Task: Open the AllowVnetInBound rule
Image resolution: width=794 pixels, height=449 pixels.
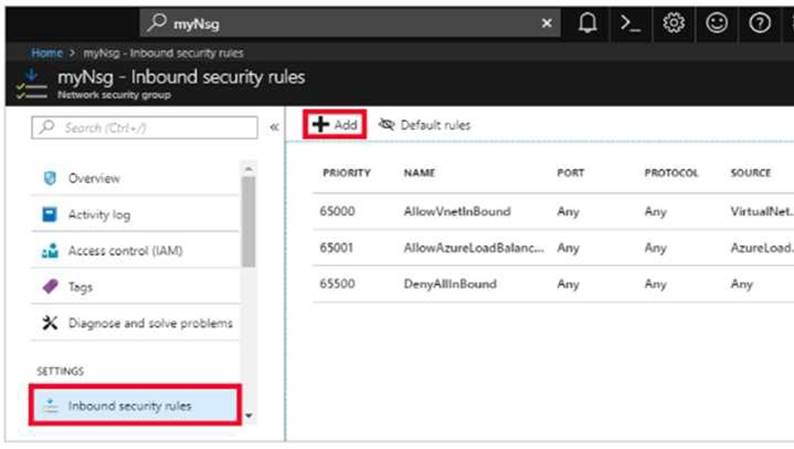Action: (457, 211)
